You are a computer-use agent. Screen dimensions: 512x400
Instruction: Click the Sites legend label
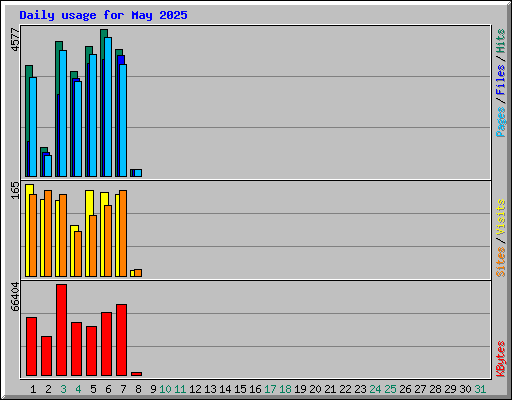pos(500,262)
